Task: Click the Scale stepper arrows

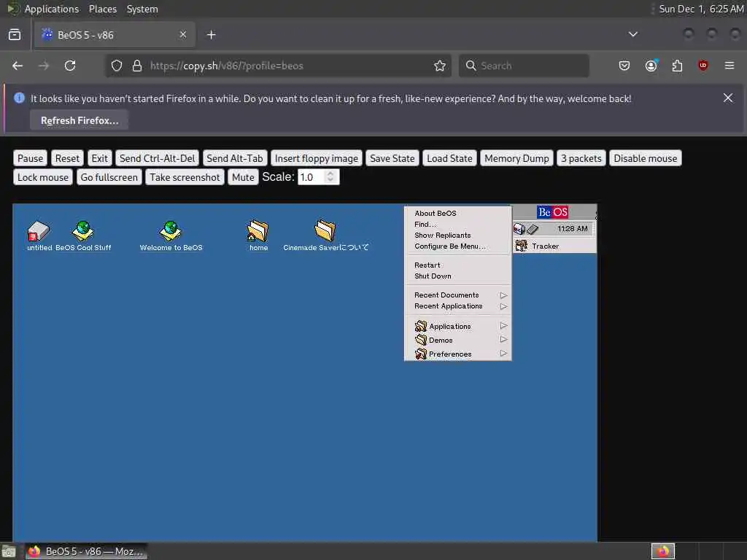Action: click(330, 177)
